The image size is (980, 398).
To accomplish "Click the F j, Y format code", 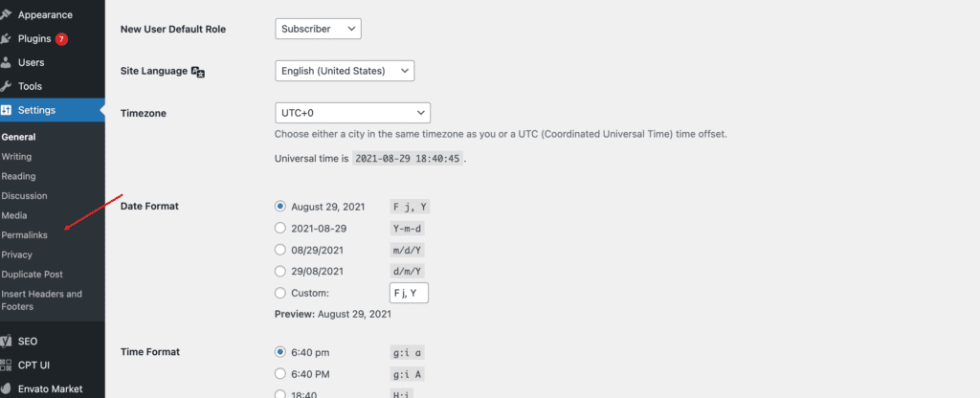I will pyautogui.click(x=410, y=207).
